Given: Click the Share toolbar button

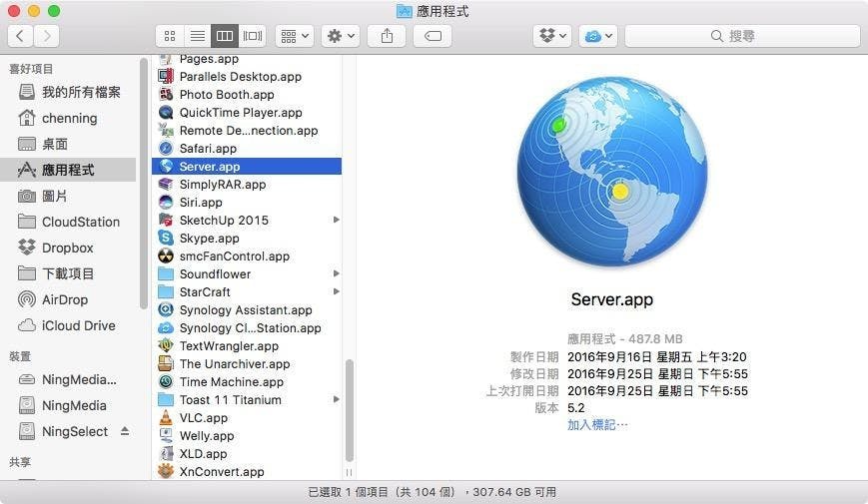Looking at the screenshot, I should coord(387,36).
